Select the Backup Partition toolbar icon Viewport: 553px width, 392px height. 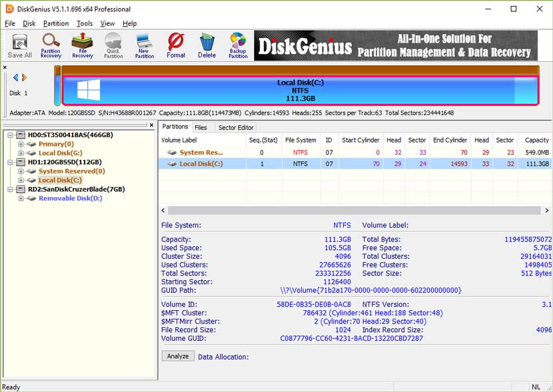point(237,45)
